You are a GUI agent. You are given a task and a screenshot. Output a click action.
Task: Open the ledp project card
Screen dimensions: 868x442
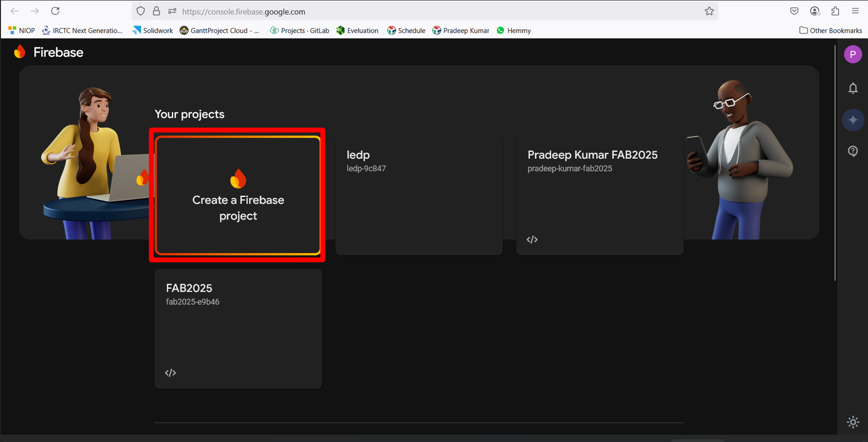tap(419, 195)
